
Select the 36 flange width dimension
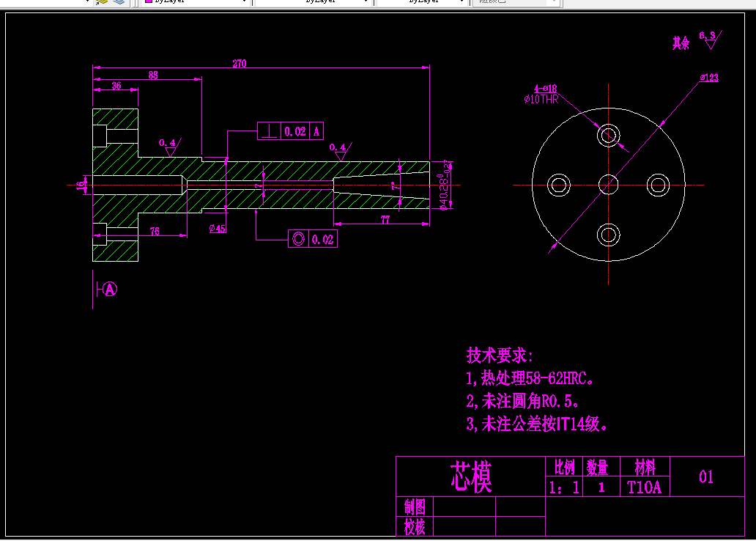pos(116,86)
